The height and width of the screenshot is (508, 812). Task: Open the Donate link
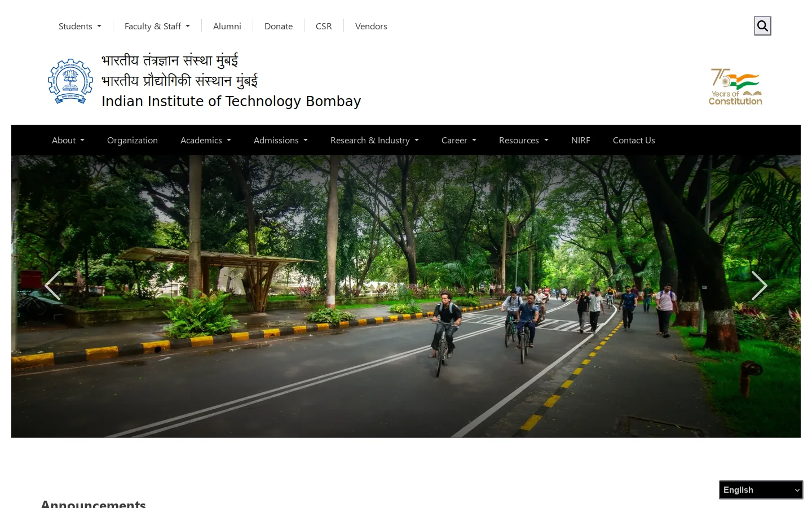point(279,26)
